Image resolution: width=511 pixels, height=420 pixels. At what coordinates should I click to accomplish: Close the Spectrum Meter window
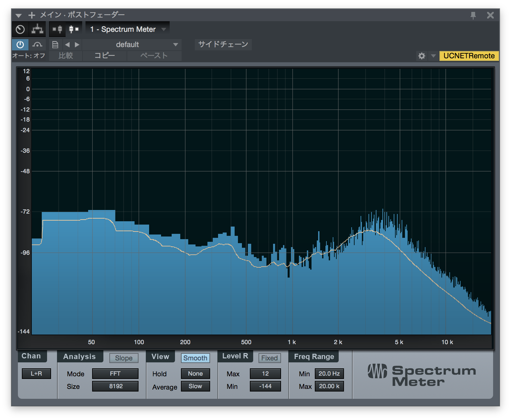pyautogui.click(x=490, y=15)
